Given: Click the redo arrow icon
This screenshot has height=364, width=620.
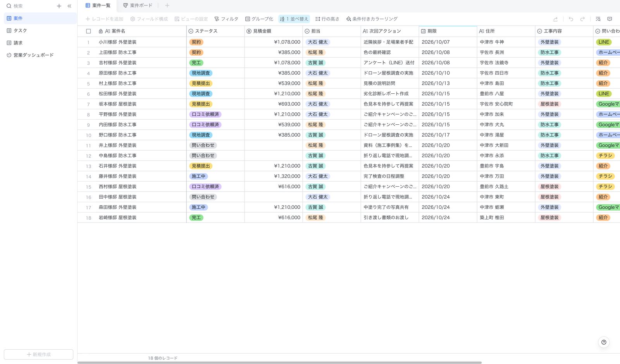Looking at the screenshot, I should pyautogui.click(x=582, y=19).
